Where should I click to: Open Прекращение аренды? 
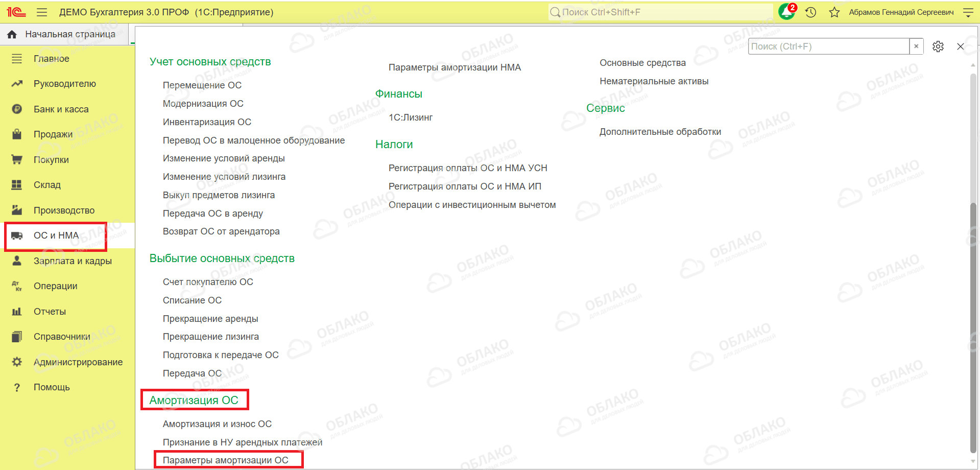210,319
